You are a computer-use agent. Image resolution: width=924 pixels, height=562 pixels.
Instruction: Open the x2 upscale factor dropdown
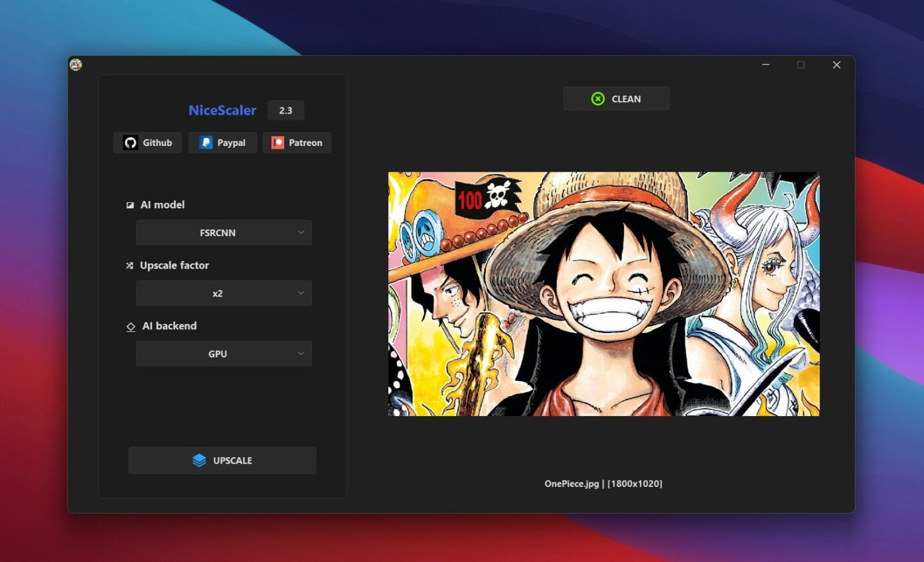224,293
